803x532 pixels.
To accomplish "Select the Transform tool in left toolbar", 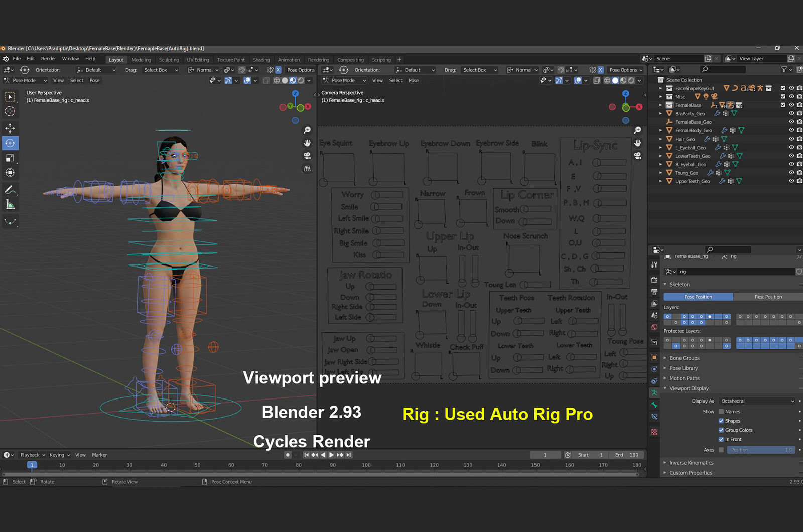I will 10,172.
